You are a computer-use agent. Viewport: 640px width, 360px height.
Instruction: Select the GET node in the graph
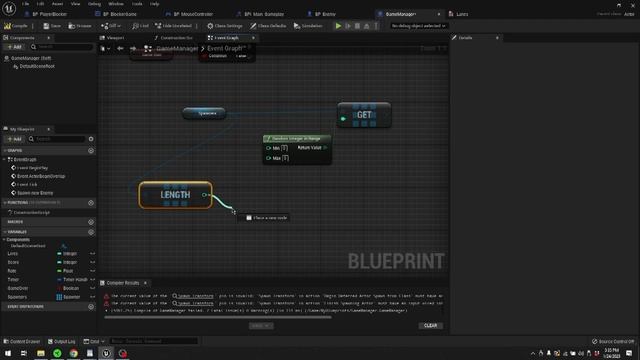coord(364,115)
